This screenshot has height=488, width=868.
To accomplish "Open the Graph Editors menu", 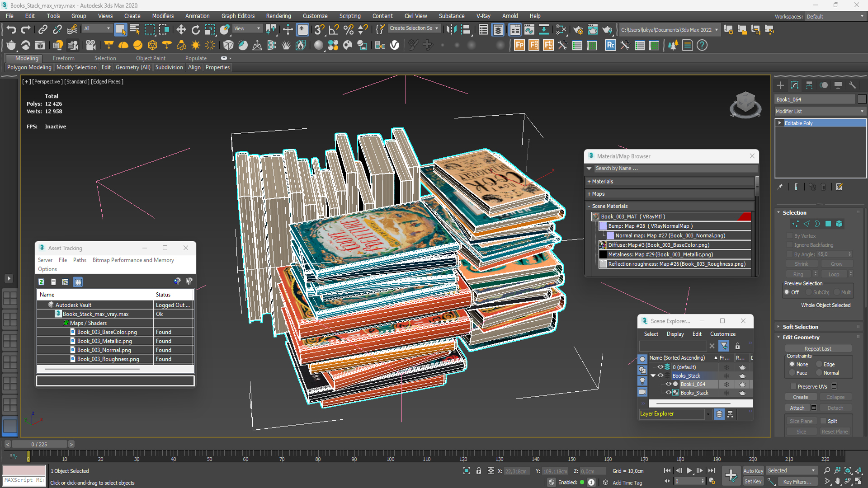I will [238, 16].
